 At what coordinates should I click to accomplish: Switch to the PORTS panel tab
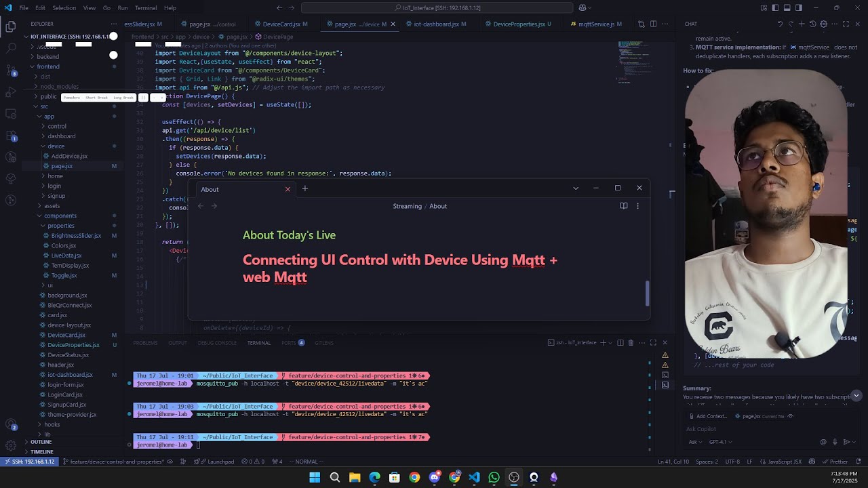(x=292, y=343)
